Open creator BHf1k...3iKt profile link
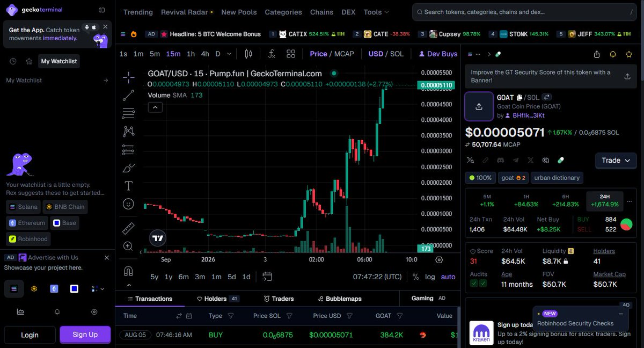This screenshot has width=644, height=348. (x=529, y=115)
